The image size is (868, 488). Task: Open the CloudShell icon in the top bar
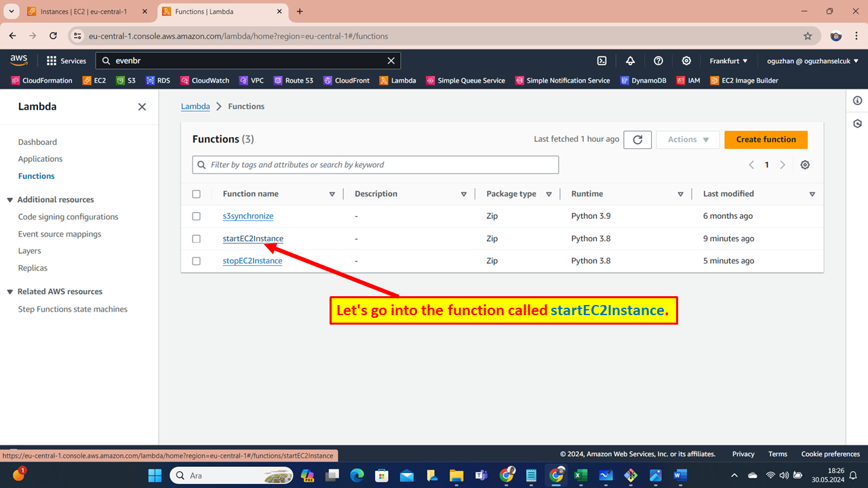[601, 60]
